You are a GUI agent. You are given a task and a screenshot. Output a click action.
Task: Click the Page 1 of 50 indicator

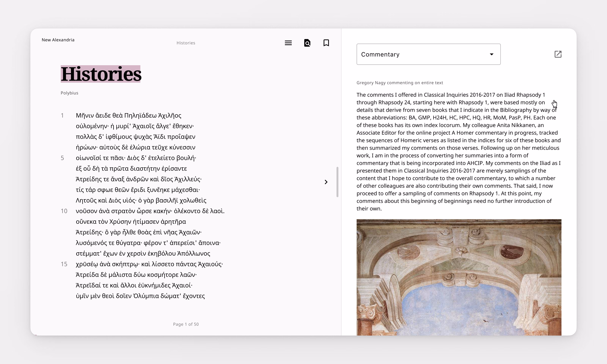(186, 324)
